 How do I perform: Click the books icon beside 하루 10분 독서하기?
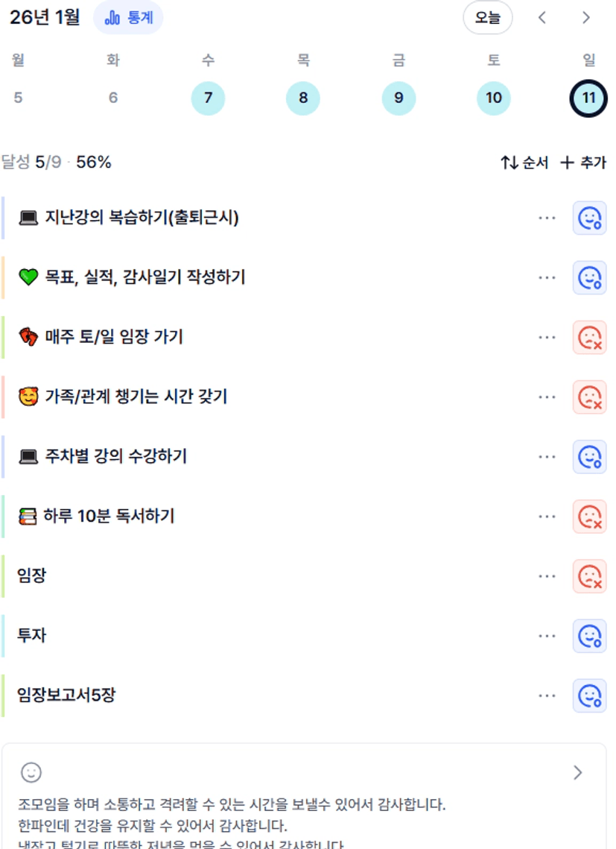[x=28, y=516]
